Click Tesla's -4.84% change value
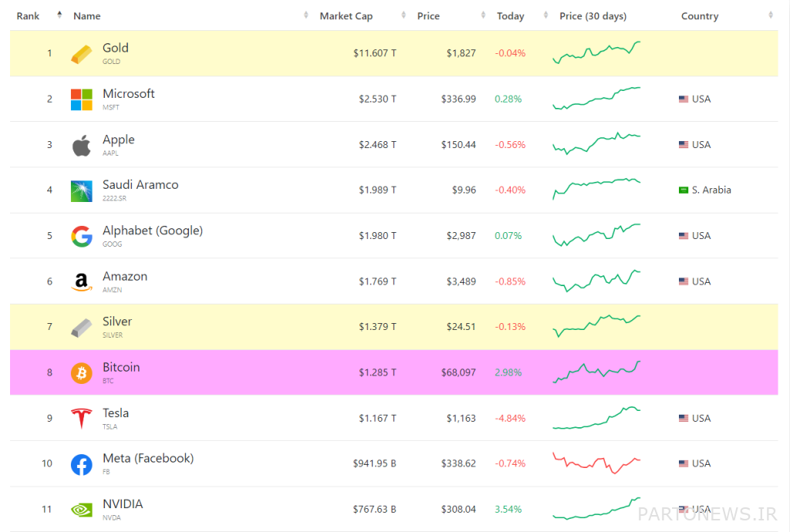The image size is (790, 532). coord(510,418)
